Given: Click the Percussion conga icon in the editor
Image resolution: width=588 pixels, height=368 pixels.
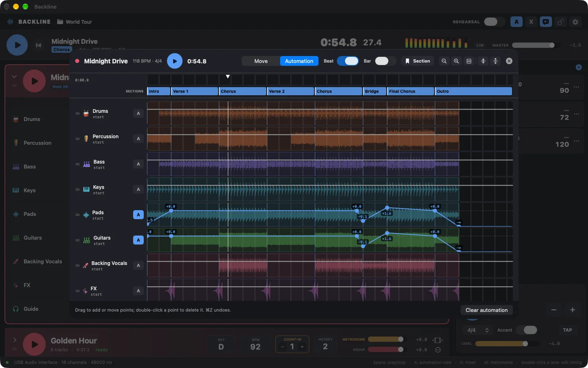Looking at the screenshot, I should click(86, 139).
